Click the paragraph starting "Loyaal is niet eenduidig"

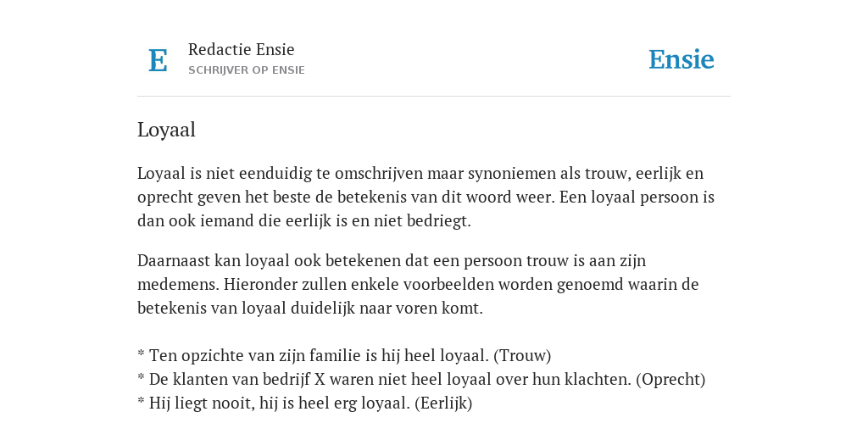[426, 197]
